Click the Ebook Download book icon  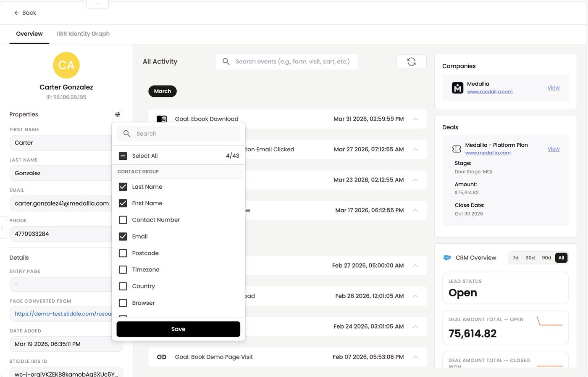(162, 119)
